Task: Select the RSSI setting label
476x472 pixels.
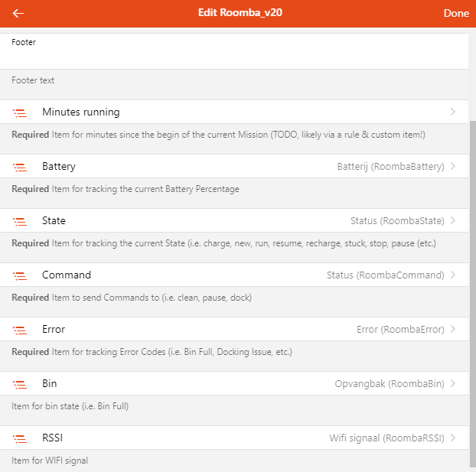Action: point(53,438)
